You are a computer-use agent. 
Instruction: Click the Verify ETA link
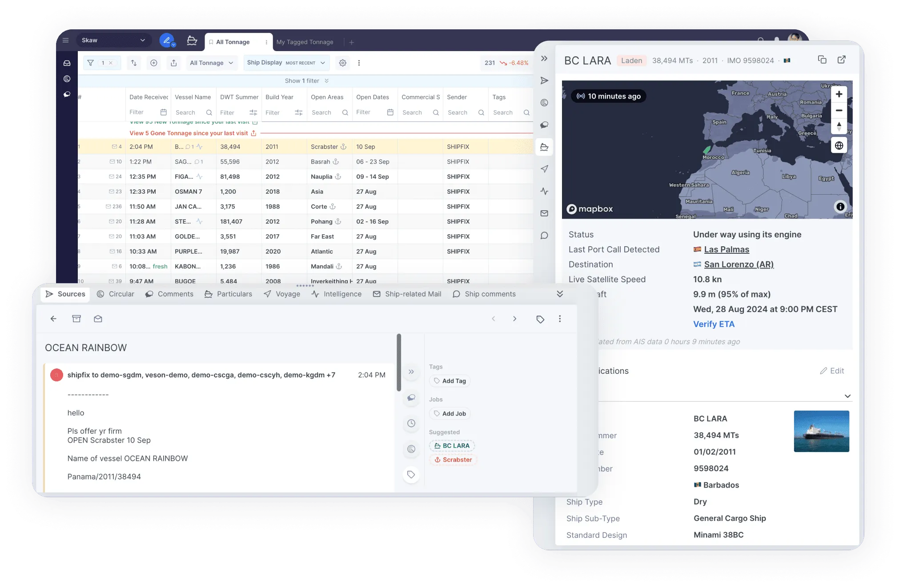pos(714,324)
